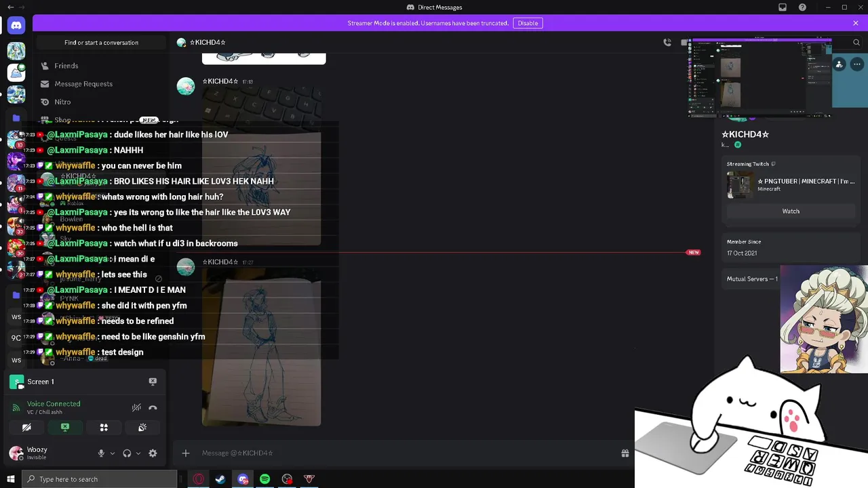Jump to the NEW messages marker
This screenshot has width=868, height=488.
pyautogui.click(x=693, y=252)
